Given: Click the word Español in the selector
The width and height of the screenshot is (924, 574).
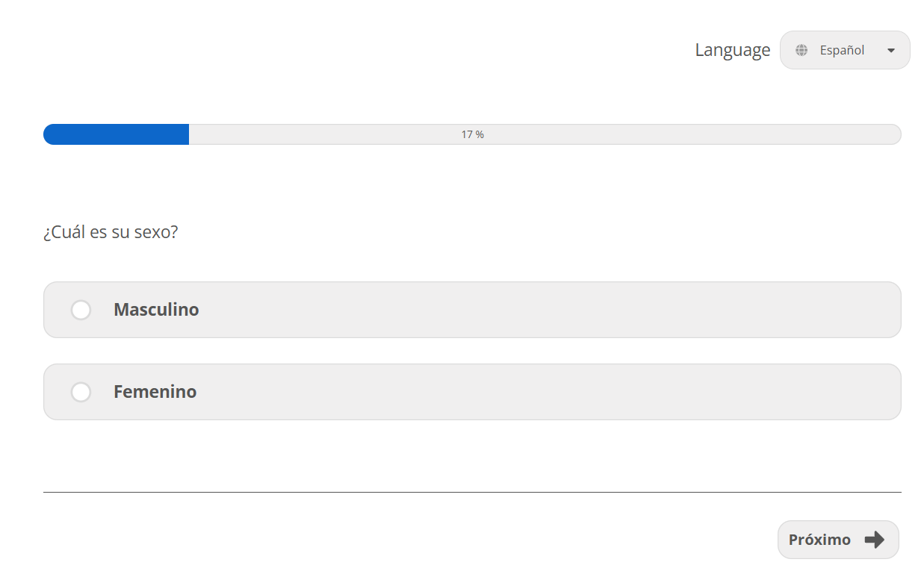Looking at the screenshot, I should click(842, 50).
